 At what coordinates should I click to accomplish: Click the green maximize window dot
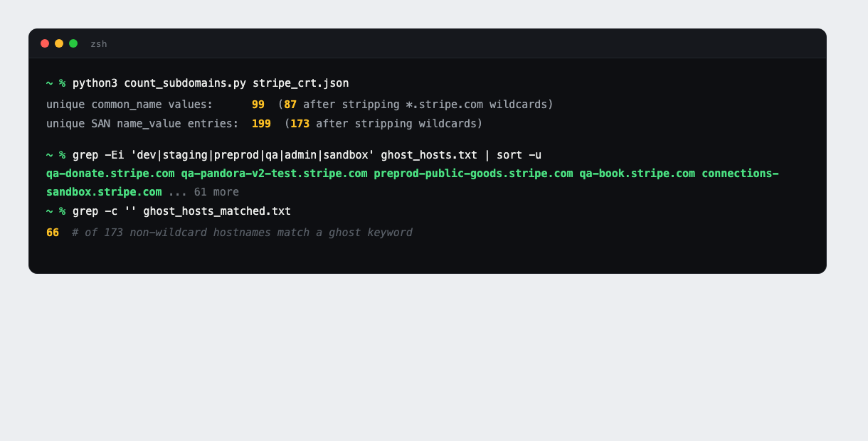tap(73, 43)
